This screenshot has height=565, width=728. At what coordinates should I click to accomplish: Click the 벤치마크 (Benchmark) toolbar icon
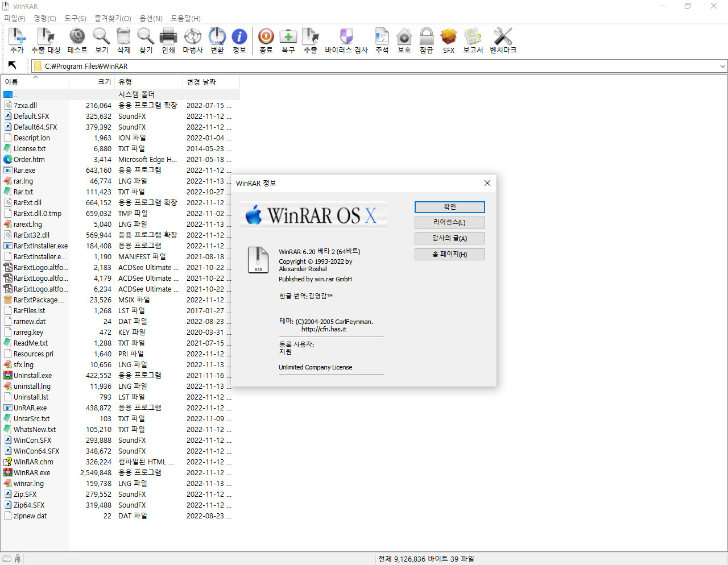click(503, 36)
